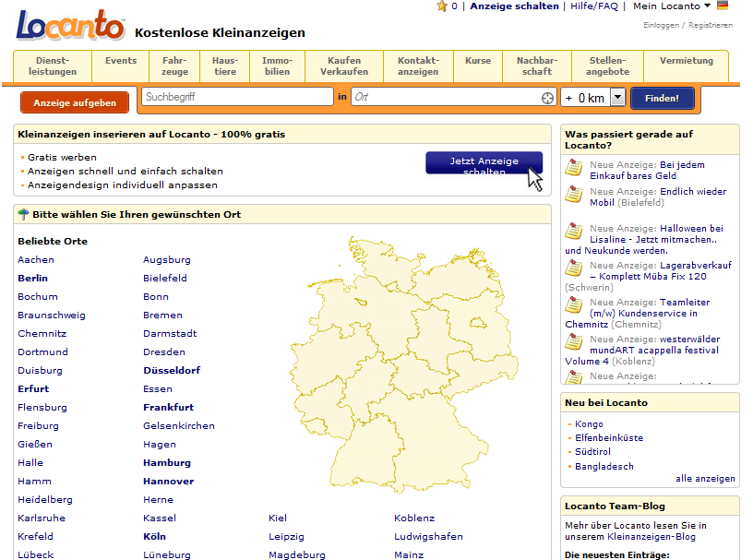Switch to the Events tab
Screen dimensions: 753x560
click(x=121, y=66)
